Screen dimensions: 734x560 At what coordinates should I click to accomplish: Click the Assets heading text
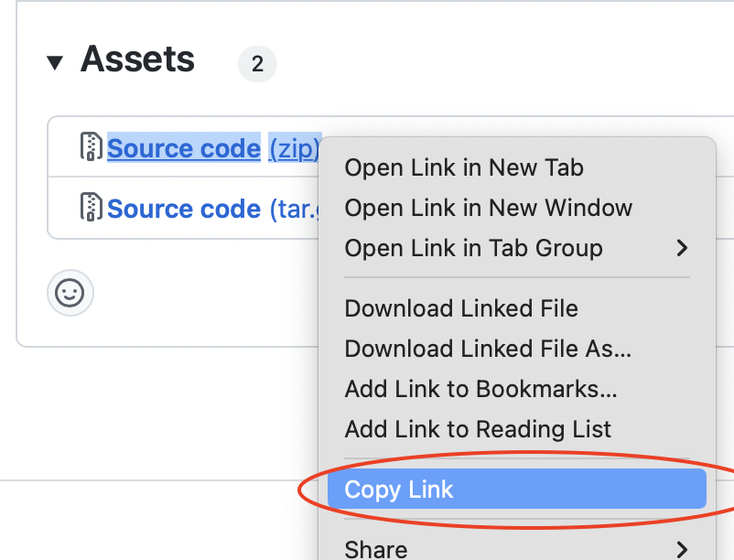(137, 60)
